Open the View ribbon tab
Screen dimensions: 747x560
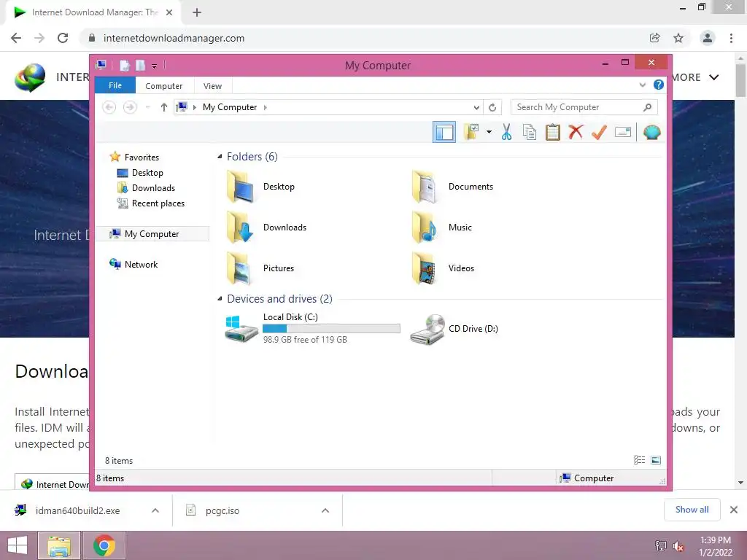click(212, 86)
